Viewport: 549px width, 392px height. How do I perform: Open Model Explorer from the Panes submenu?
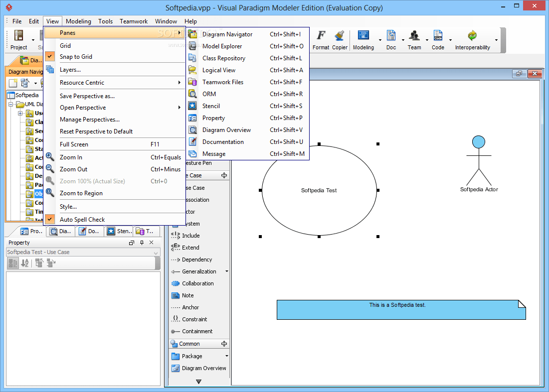point(247,46)
